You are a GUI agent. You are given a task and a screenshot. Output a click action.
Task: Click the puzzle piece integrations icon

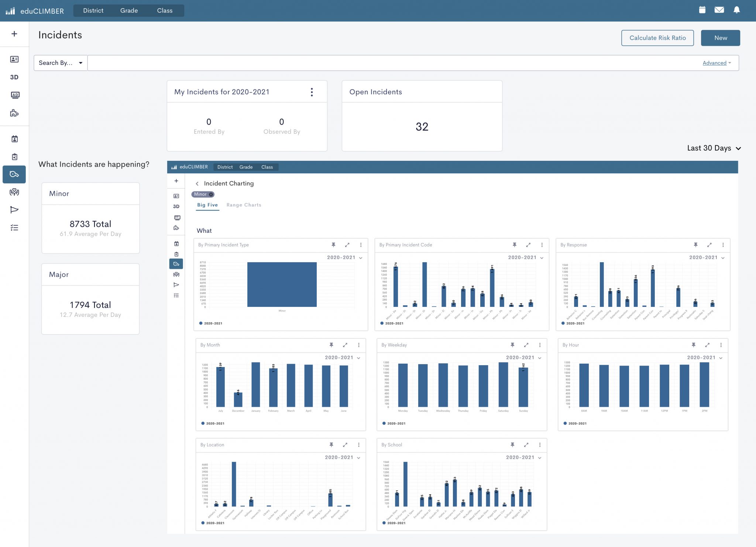(14, 114)
